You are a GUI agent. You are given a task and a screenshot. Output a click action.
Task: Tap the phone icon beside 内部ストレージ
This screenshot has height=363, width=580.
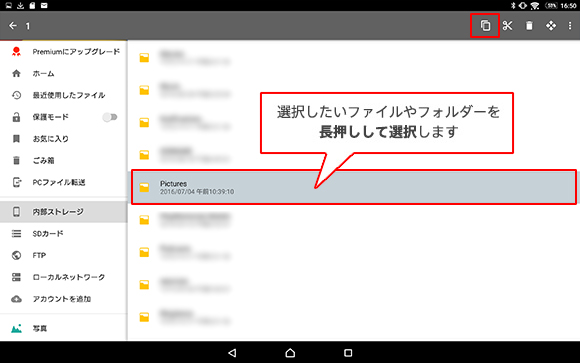[x=16, y=212]
